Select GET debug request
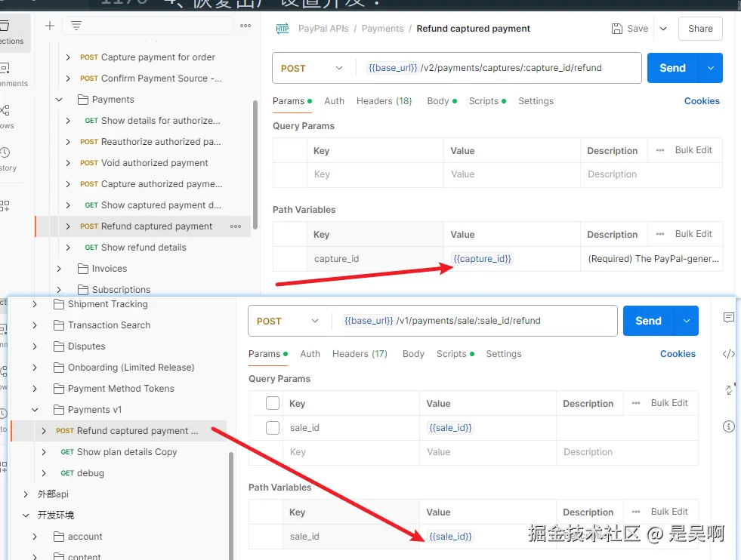 point(82,473)
